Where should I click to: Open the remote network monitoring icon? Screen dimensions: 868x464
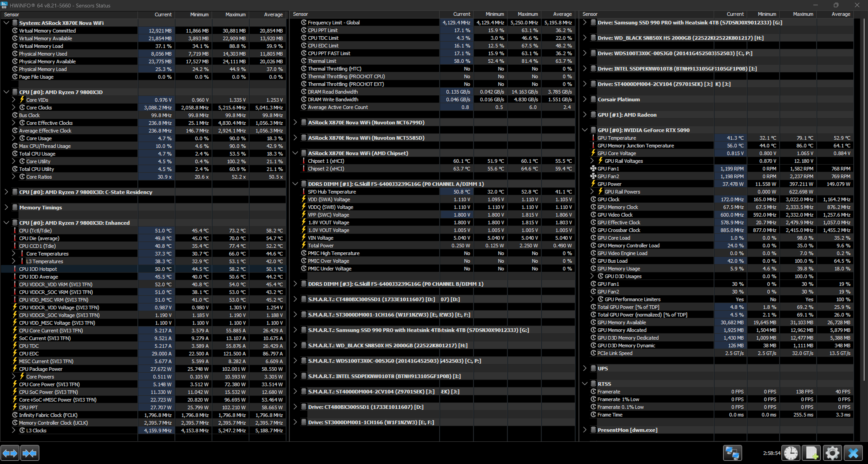[732, 453]
